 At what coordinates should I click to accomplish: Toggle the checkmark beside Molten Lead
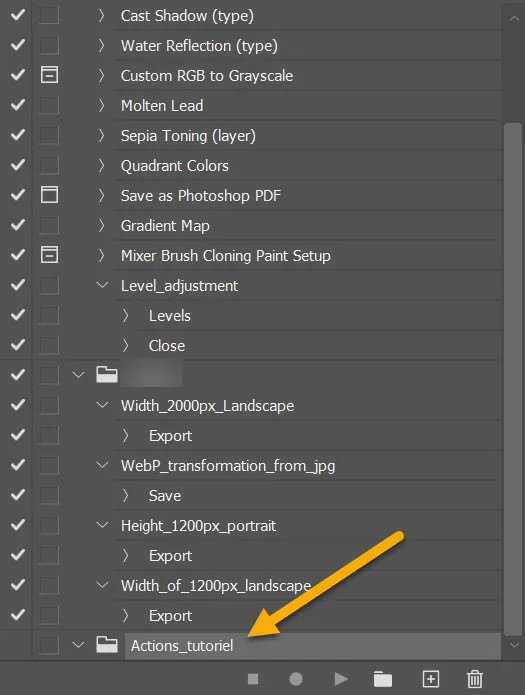18,105
